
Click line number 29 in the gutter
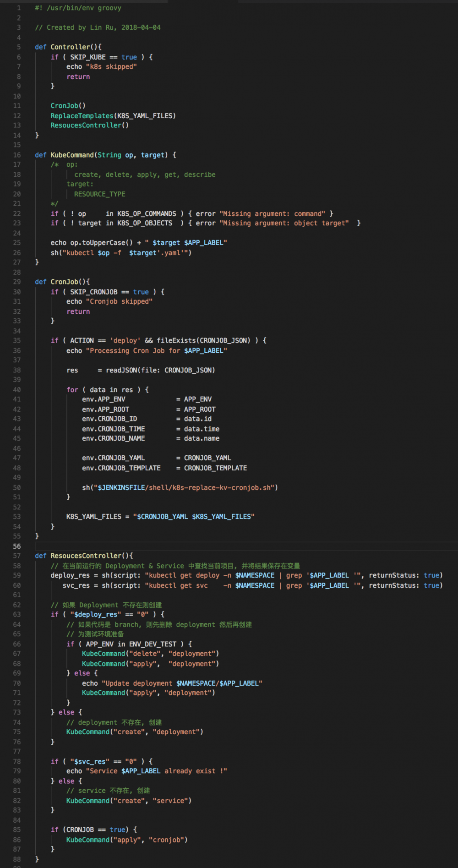(17, 282)
